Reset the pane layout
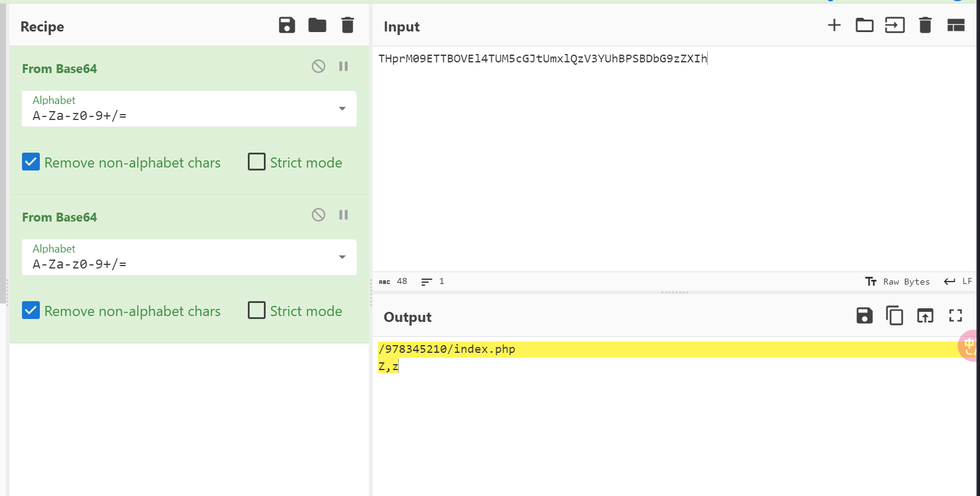 click(956, 26)
